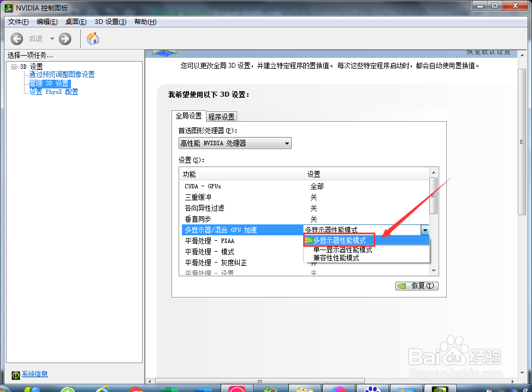This screenshot has width=532, height=392.
Task: Click the 全部 value for CUDA - GPUs
Action: click(317, 186)
